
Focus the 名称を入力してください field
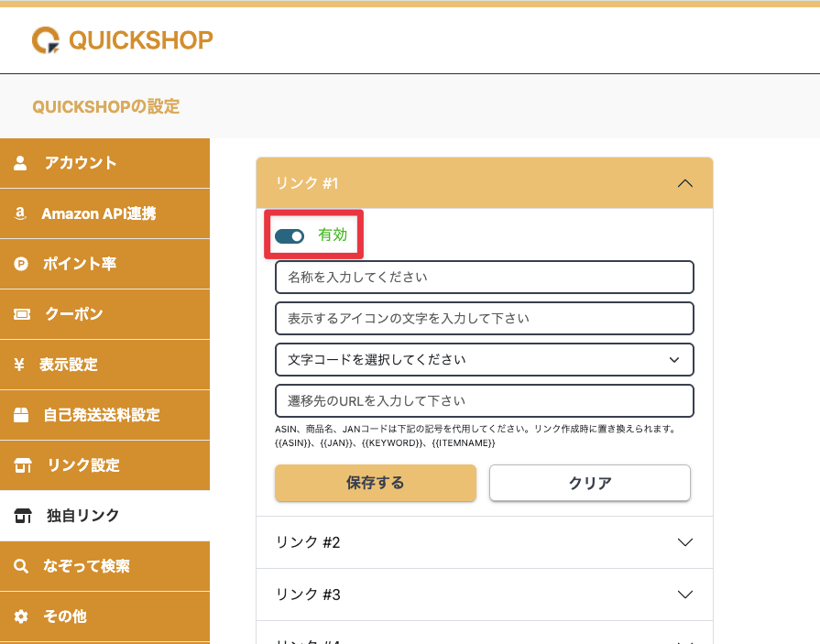[x=484, y=277]
